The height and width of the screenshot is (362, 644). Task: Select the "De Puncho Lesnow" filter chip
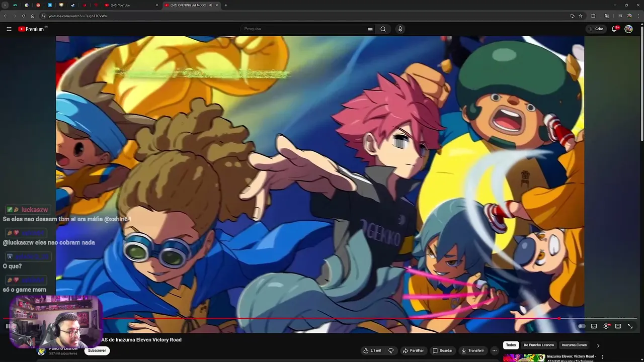[x=539, y=345]
